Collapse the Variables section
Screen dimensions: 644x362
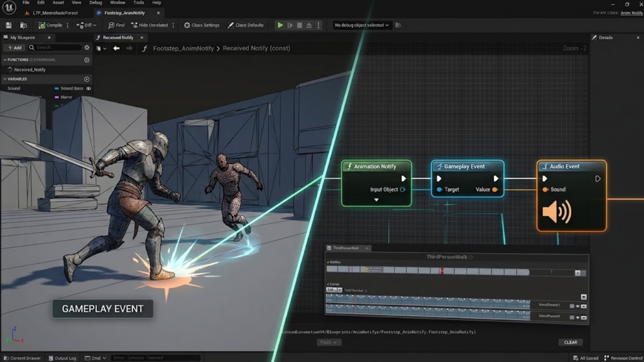(5, 79)
